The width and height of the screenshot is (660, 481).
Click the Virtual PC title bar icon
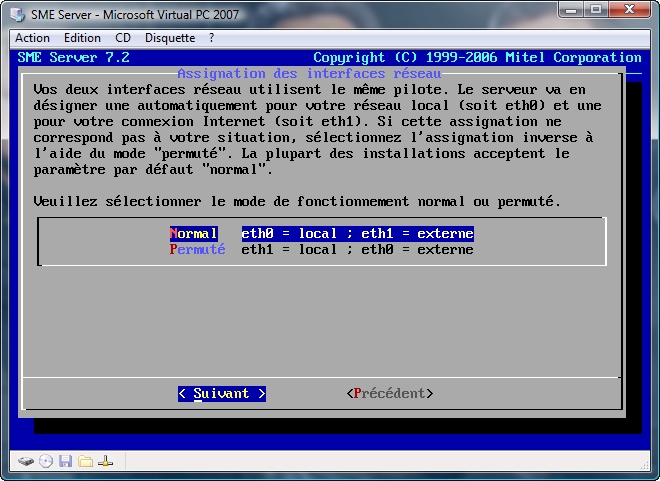click(18, 15)
